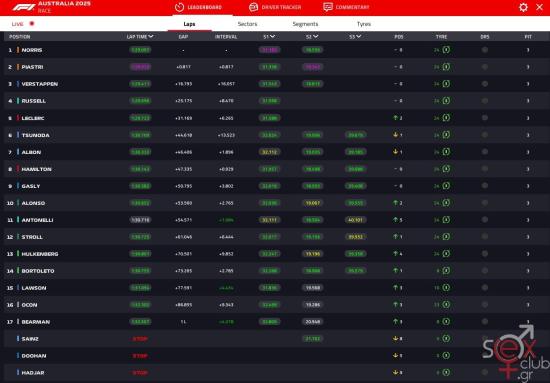This screenshot has width=550, height=383.
Task: Click the tyre compound icon for Norris
Action: (446, 50)
